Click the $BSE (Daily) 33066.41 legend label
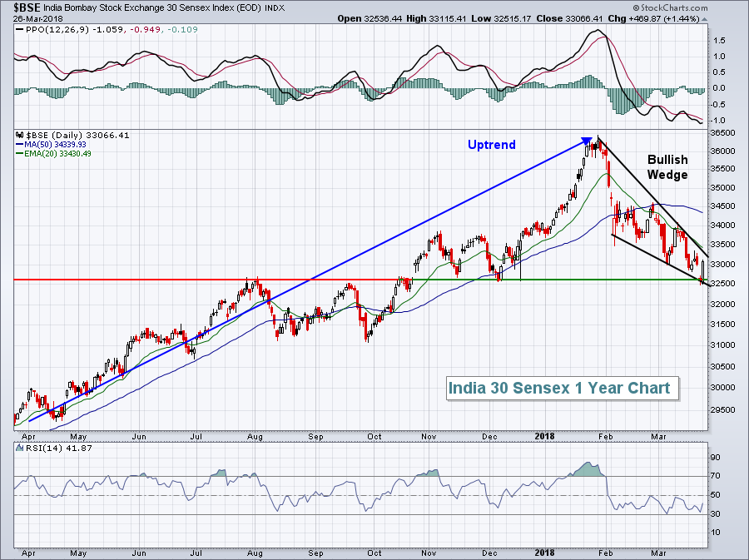 (77, 136)
